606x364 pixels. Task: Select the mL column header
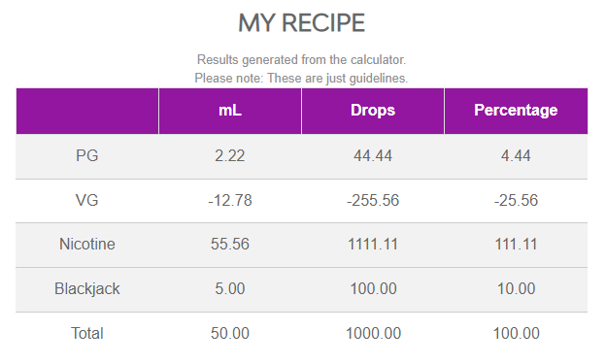tap(230, 111)
